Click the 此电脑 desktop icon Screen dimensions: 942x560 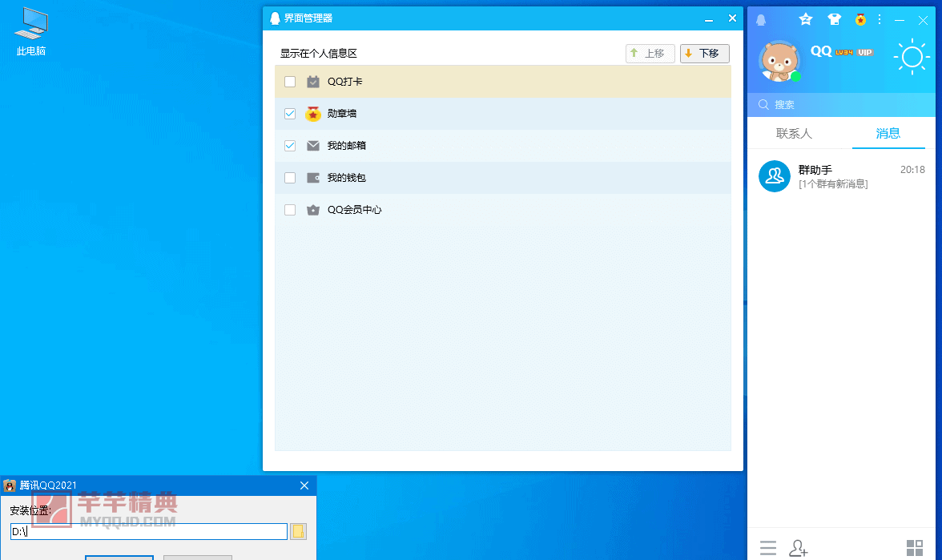tap(31, 32)
